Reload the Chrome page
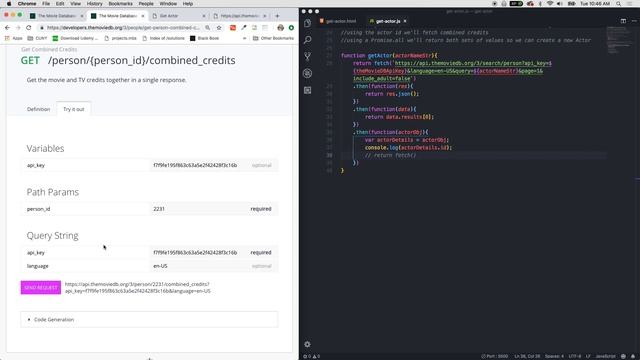Image resolution: width=640 pixels, height=360 pixels. (29, 28)
